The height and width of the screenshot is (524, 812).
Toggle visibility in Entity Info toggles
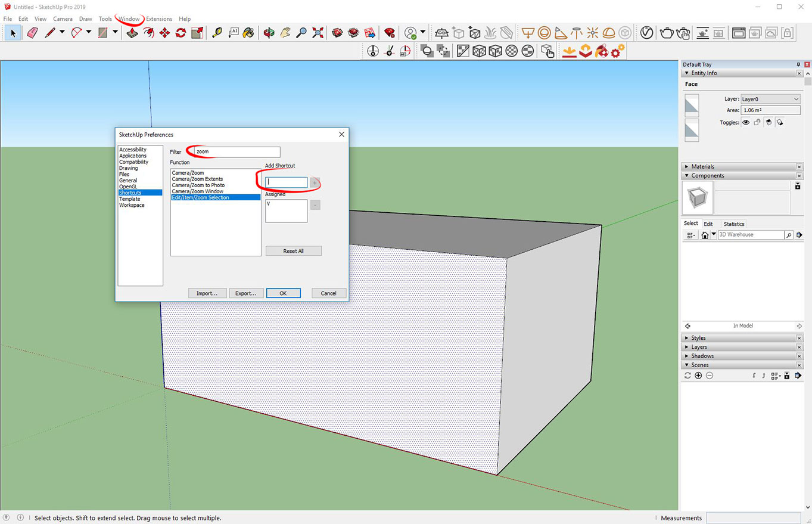(746, 122)
